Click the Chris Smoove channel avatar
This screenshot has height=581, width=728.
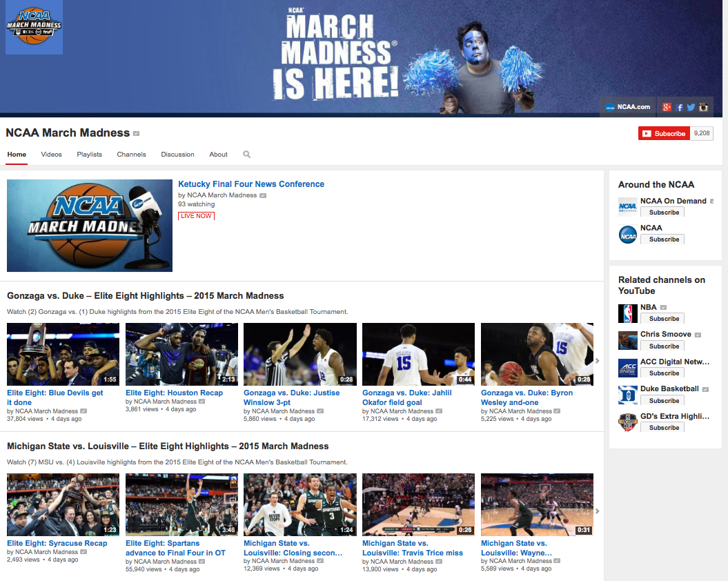(628, 340)
